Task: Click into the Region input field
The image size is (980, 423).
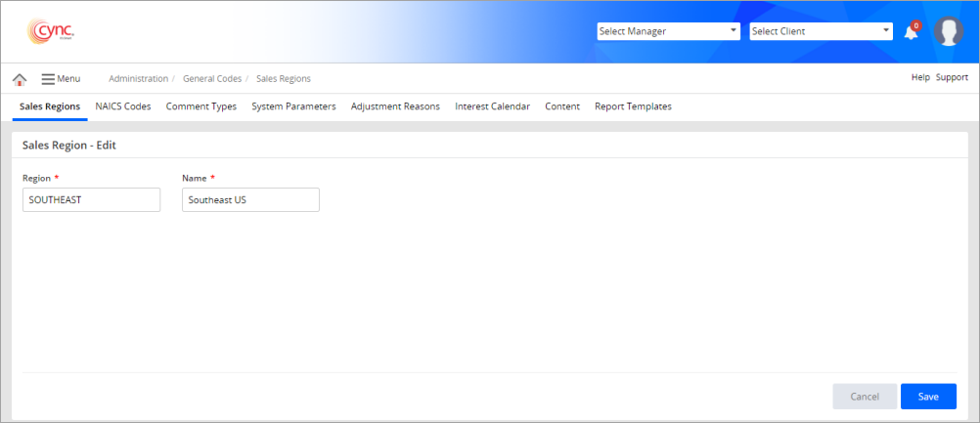Action: pyautogui.click(x=91, y=200)
